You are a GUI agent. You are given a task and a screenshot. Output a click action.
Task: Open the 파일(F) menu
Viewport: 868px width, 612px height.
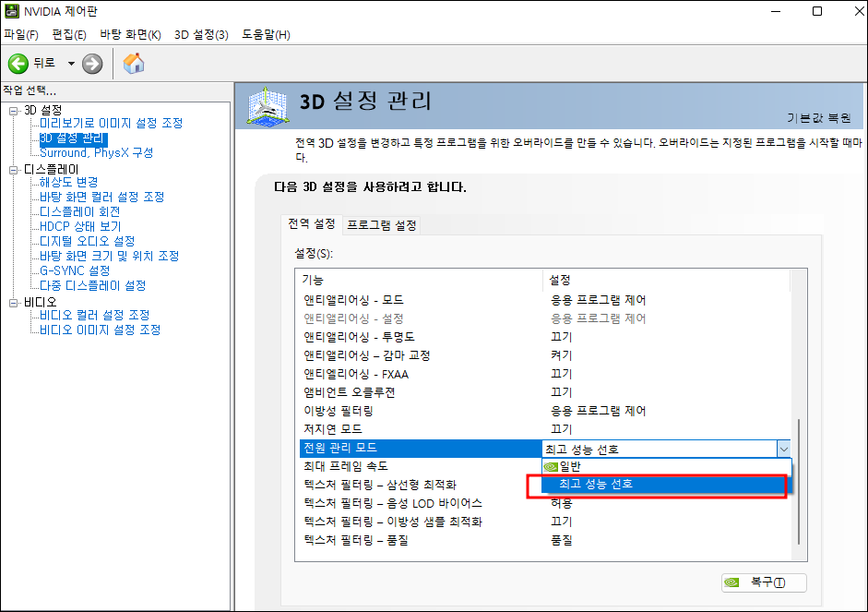(x=21, y=35)
